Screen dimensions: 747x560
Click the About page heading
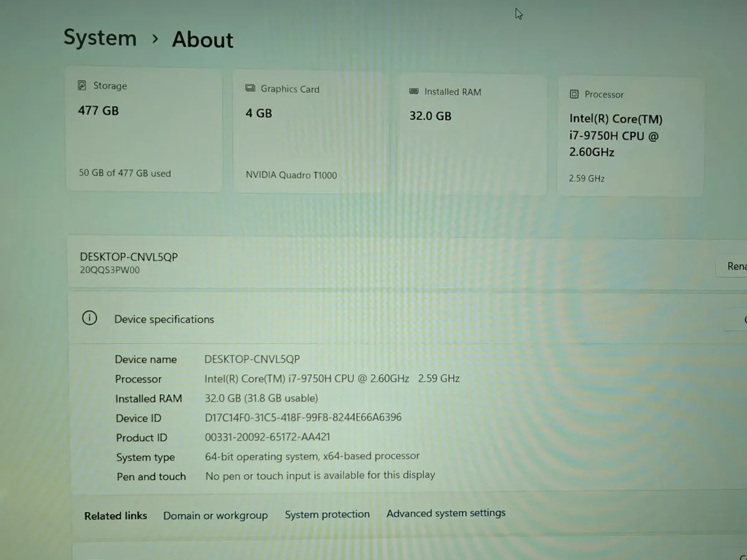(x=202, y=39)
